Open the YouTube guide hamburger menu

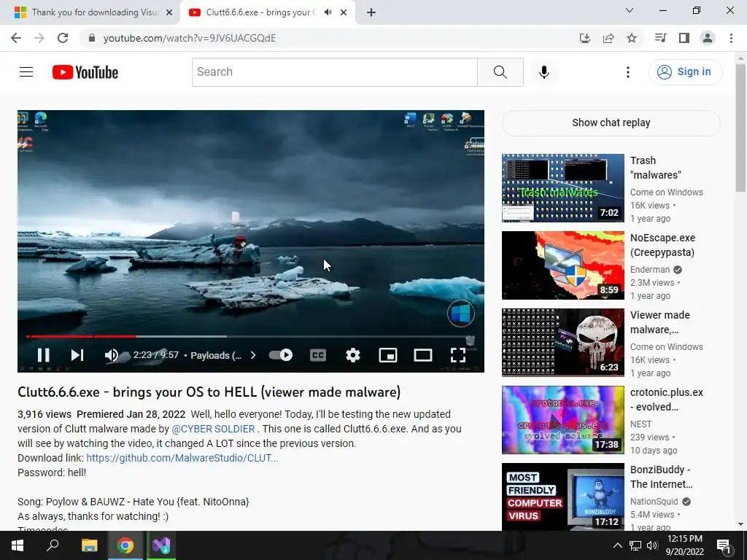click(26, 72)
